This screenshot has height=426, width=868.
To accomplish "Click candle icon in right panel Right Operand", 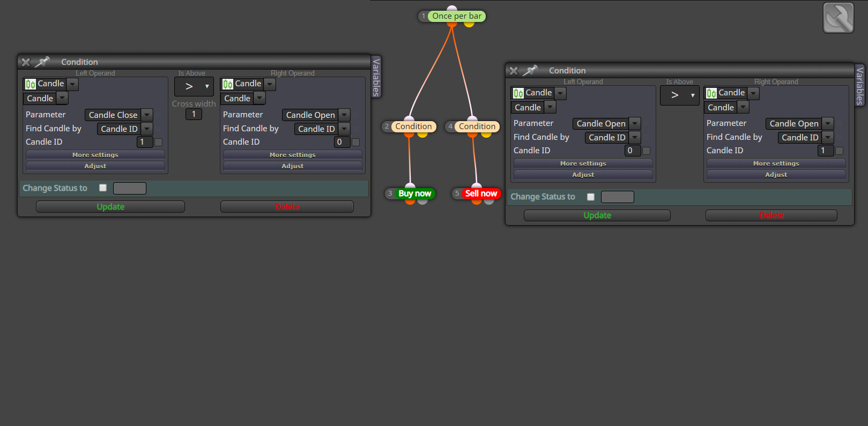I will [x=711, y=93].
